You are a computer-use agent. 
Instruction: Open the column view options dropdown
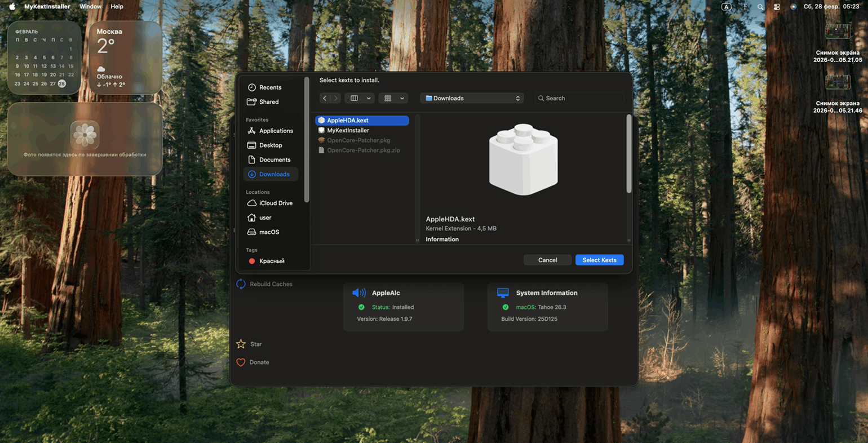click(360, 98)
